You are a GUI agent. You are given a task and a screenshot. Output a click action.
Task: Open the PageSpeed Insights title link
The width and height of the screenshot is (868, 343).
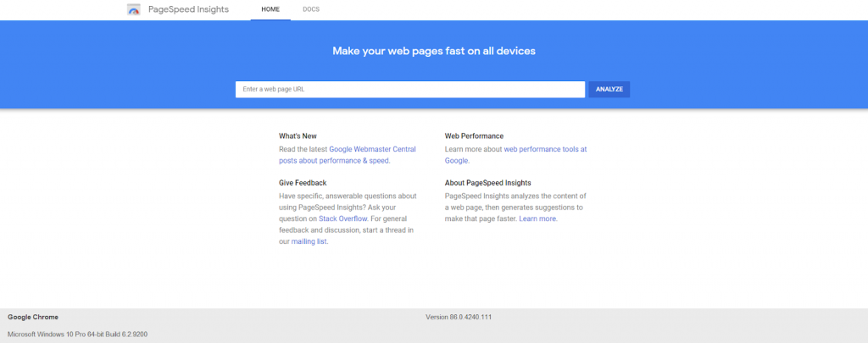[188, 9]
